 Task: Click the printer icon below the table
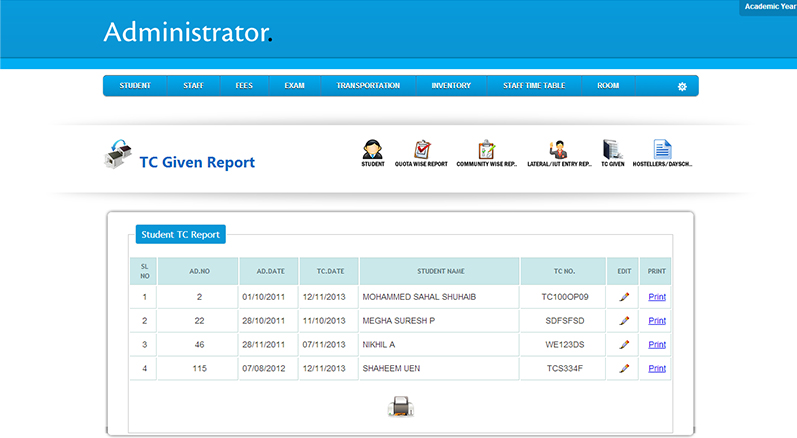click(400, 406)
